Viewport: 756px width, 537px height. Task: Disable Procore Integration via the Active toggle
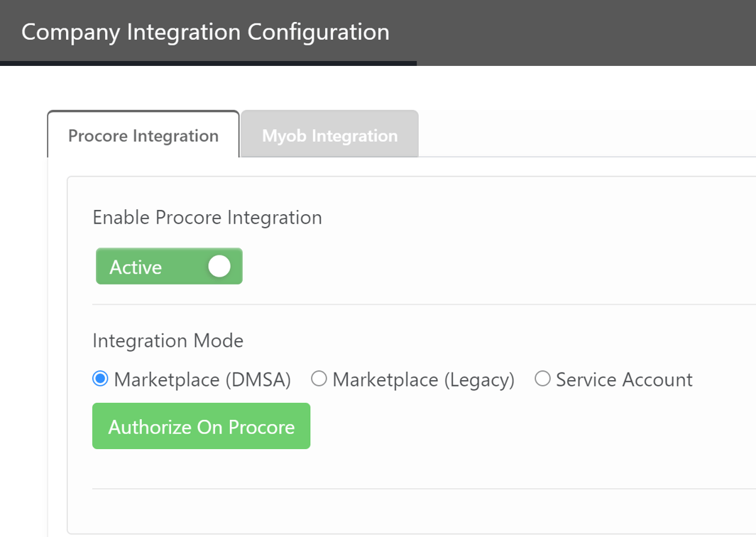pos(168,266)
